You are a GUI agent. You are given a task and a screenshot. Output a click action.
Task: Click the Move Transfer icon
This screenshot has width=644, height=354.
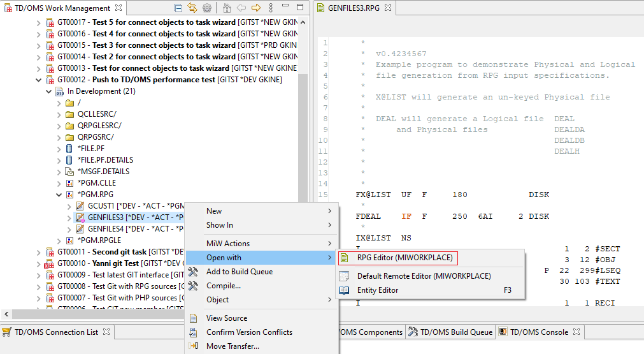tap(194, 346)
